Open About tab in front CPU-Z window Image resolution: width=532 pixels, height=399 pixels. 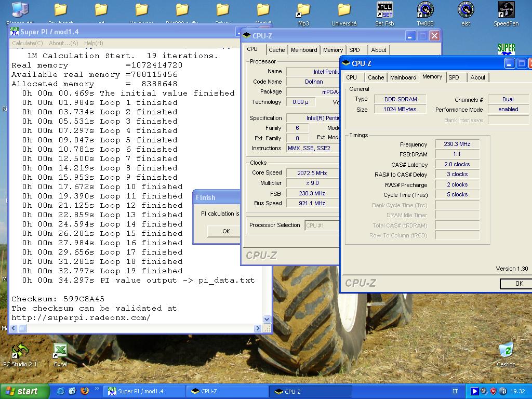point(478,77)
